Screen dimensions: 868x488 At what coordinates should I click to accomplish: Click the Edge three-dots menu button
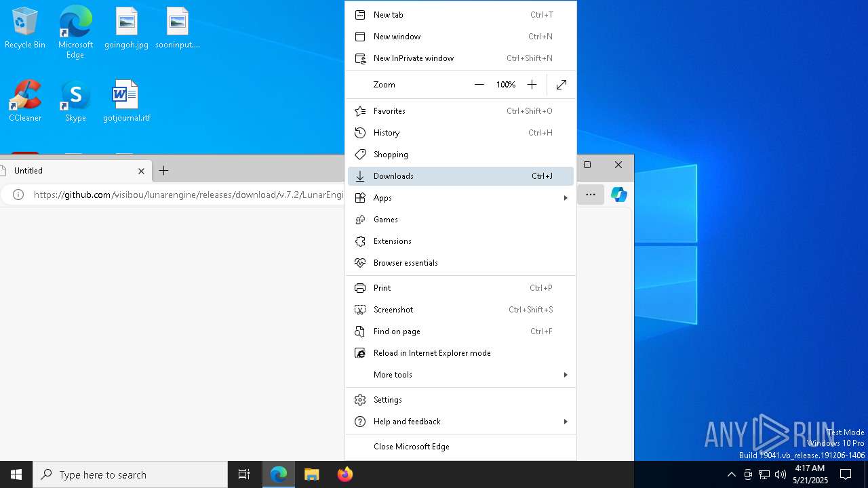point(591,195)
